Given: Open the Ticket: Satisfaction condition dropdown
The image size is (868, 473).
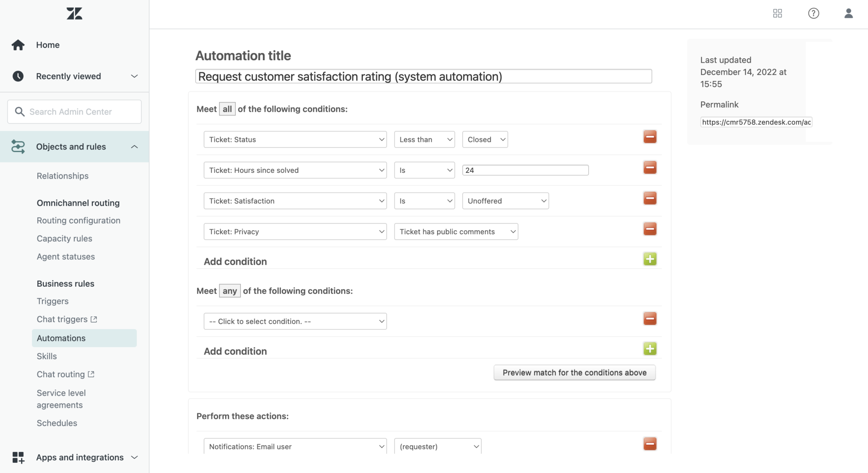Looking at the screenshot, I should [295, 201].
